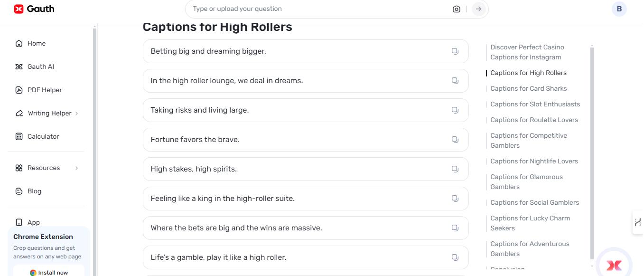Collapse the side panel using the right-edge arrow
Screen dimensions: 644x276
coord(638,222)
